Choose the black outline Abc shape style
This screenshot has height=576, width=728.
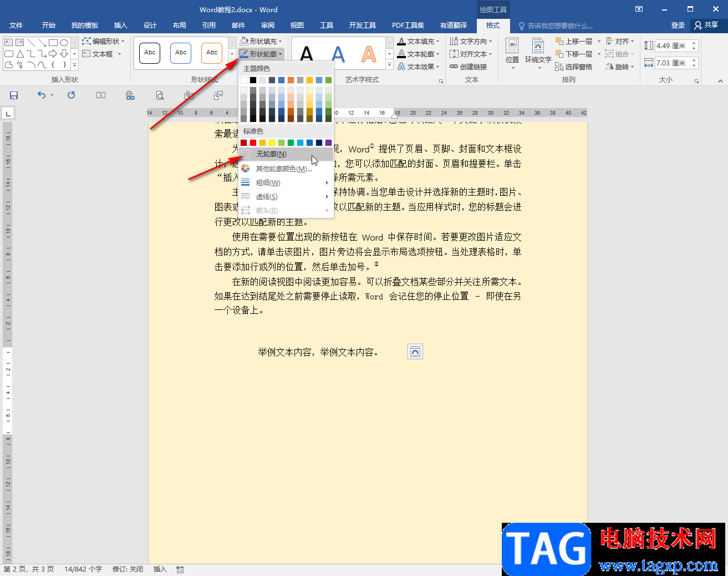point(150,53)
